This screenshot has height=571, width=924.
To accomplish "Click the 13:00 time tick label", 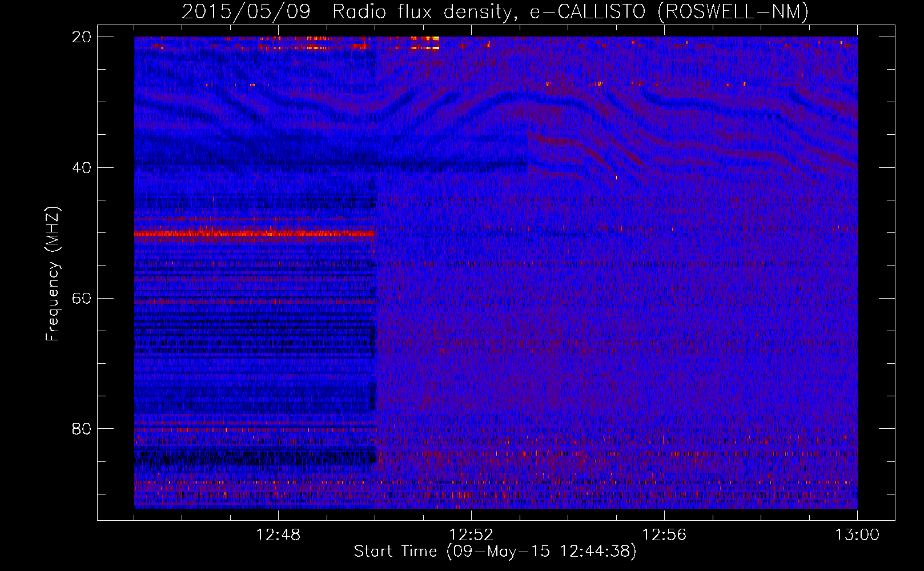I will tap(857, 535).
